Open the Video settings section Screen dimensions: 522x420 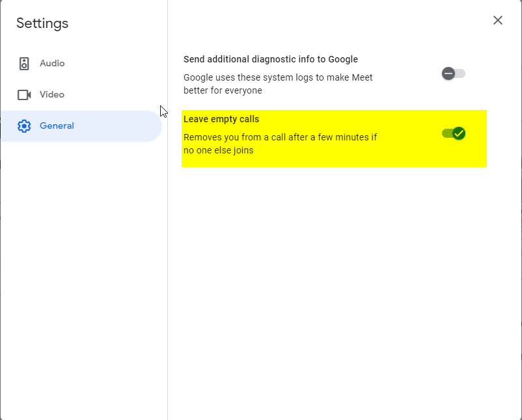tap(52, 94)
